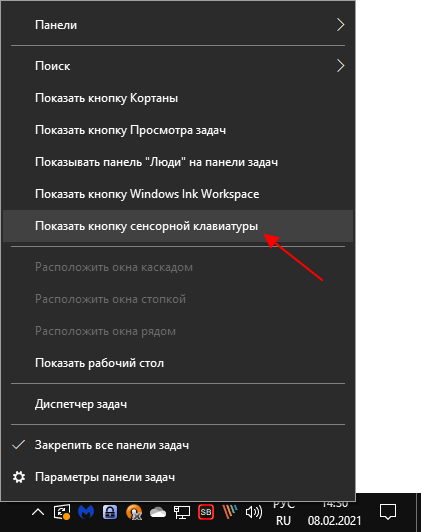The width and height of the screenshot is (421, 532).
Task: Click the network computer tray icon
Action: click(182, 512)
